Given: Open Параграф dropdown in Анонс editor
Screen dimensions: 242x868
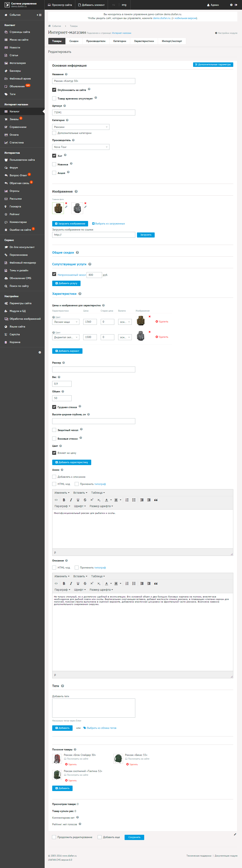Looking at the screenshot, I should 62,506.
